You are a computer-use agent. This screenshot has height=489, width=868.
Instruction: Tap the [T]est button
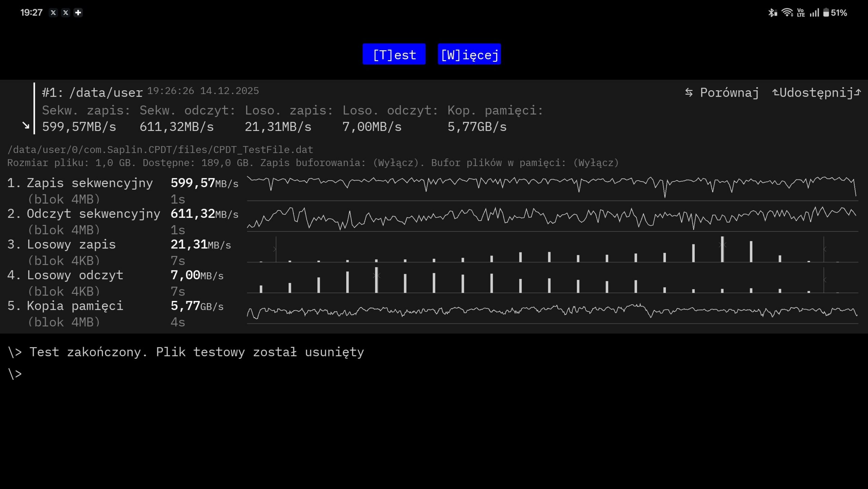[x=394, y=54]
